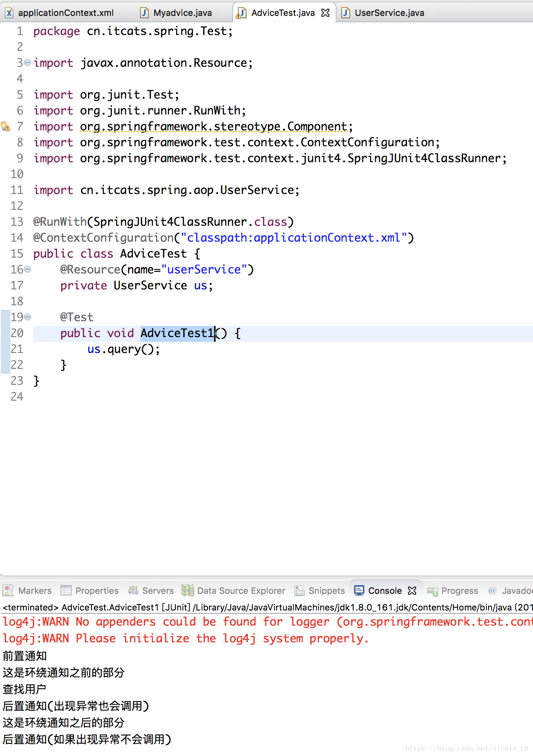This screenshot has width=533, height=756.
Task: Click the Markers view icon
Action: (8, 591)
